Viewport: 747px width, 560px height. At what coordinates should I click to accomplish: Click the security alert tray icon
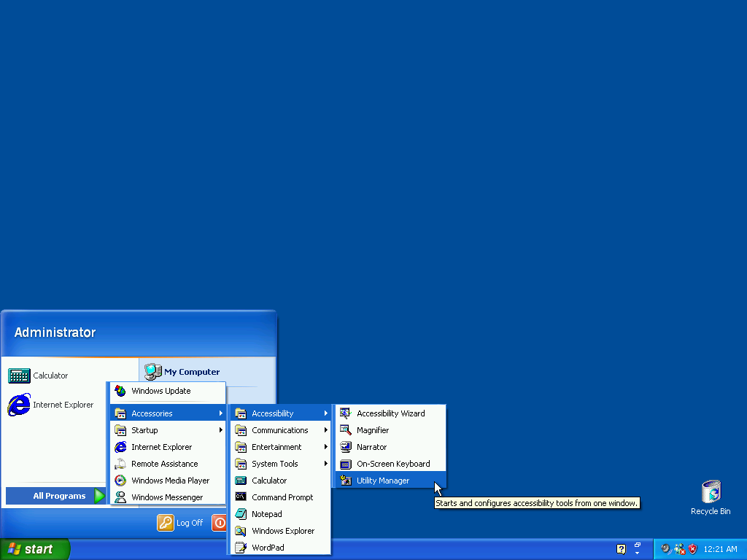click(692, 549)
